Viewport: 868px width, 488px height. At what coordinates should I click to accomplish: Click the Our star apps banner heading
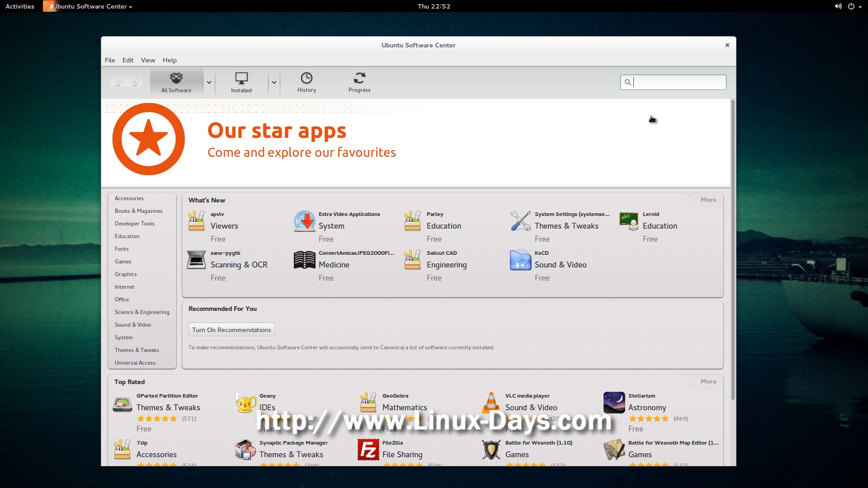coord(277,131)
